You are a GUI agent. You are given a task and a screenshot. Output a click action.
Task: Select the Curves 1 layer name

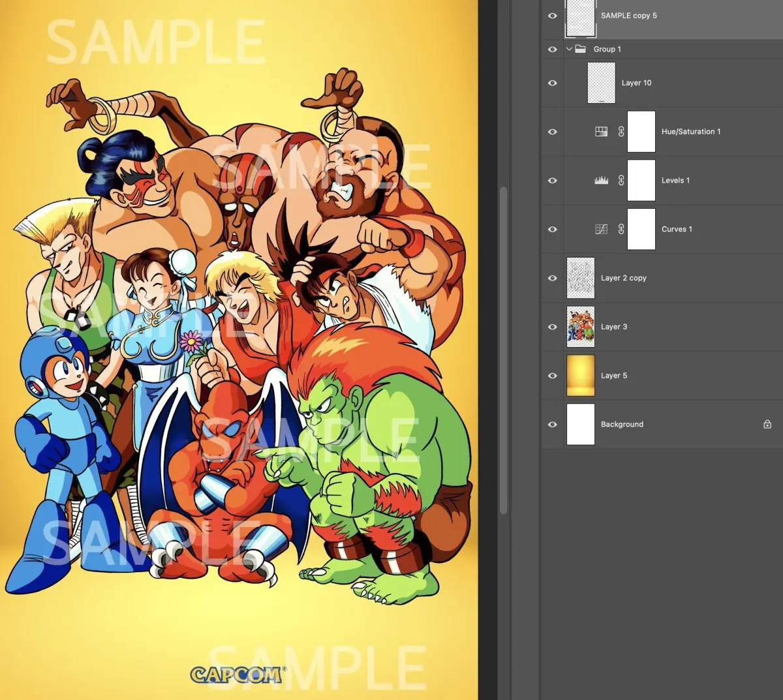[x=677, y=230]
